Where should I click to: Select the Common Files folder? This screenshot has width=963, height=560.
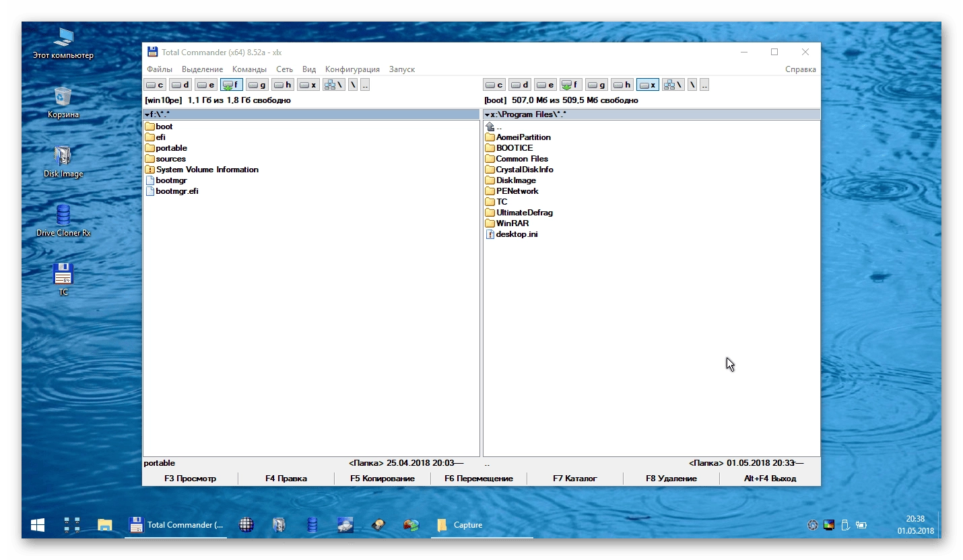click(517, 159)
